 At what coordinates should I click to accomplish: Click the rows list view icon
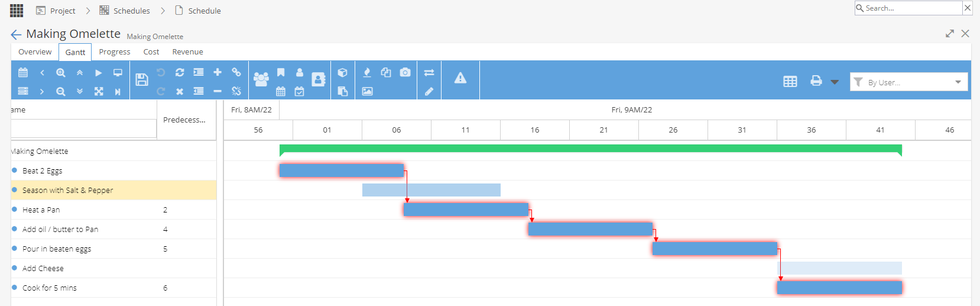click(23, 91)
